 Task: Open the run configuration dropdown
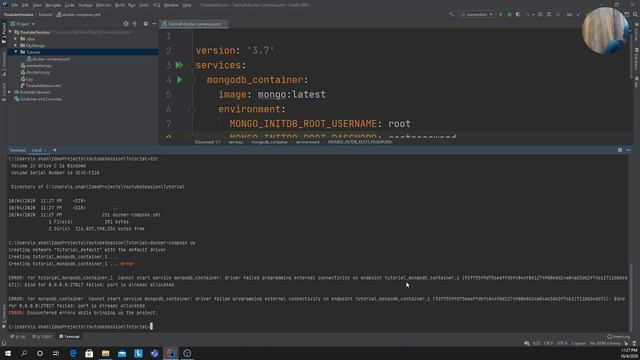[x=476, y=14]
